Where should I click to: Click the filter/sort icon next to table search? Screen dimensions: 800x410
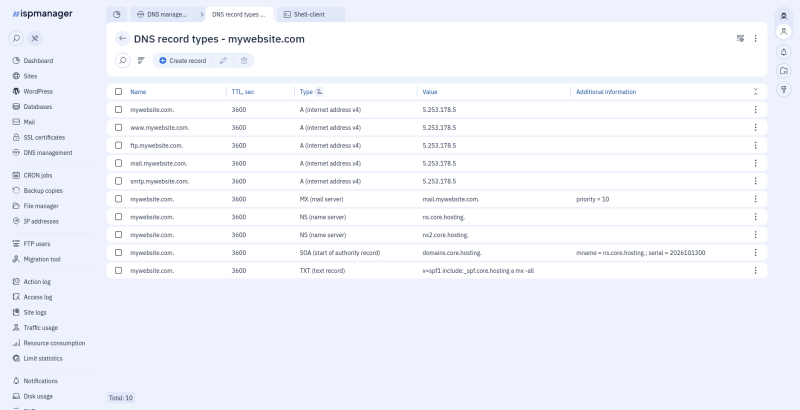[141, 60]
